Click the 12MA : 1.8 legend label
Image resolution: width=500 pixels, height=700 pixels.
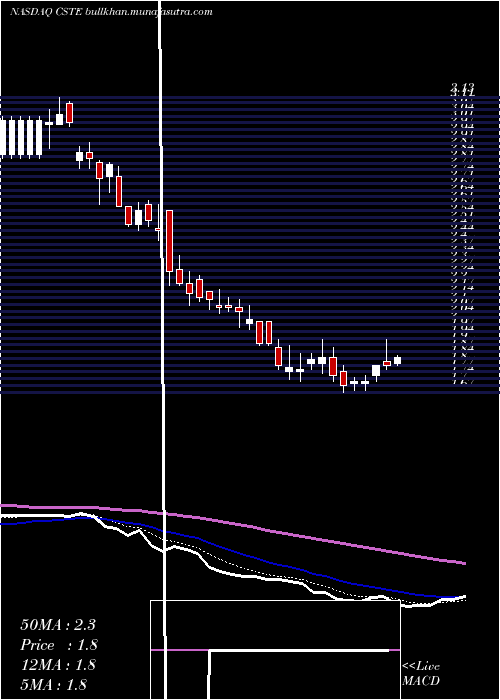tap(58, 665)
